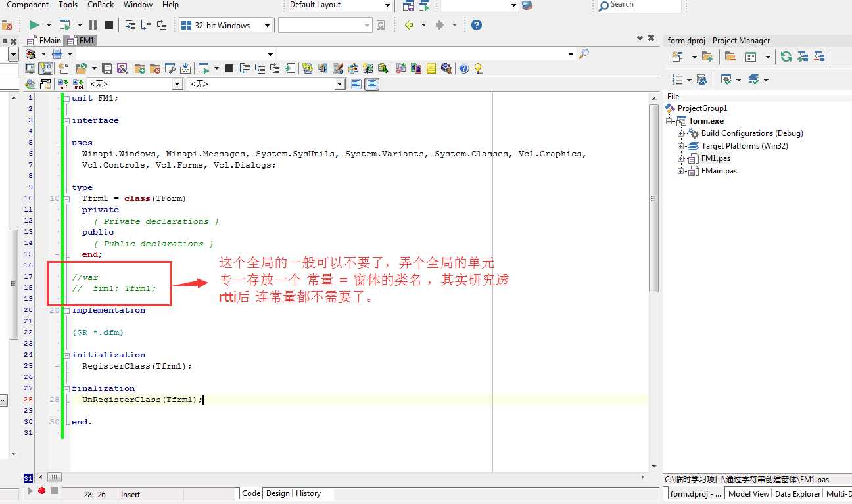Click the layered stack icon in Project Manager
Viewport: 852px width, 504px height.
pyautogui.click(x=754, y=80)
